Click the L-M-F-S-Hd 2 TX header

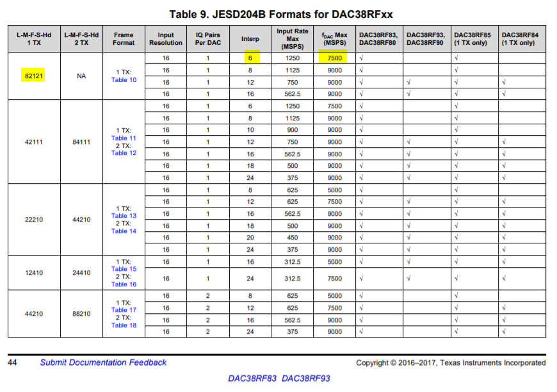coord(81,38)
